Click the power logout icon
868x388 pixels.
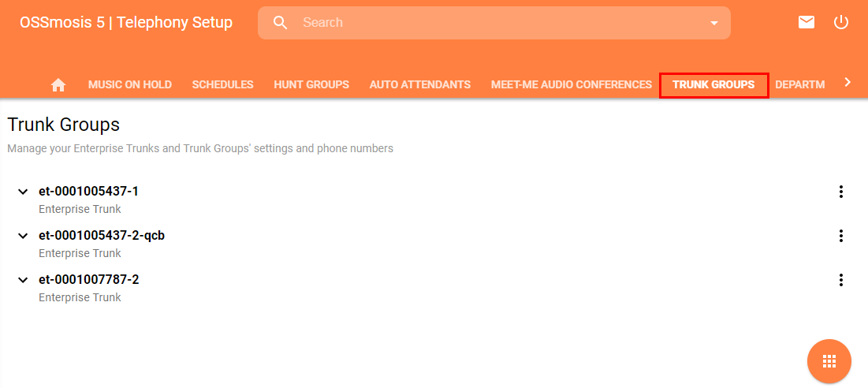pyautogui.click(x=841, y=22)
